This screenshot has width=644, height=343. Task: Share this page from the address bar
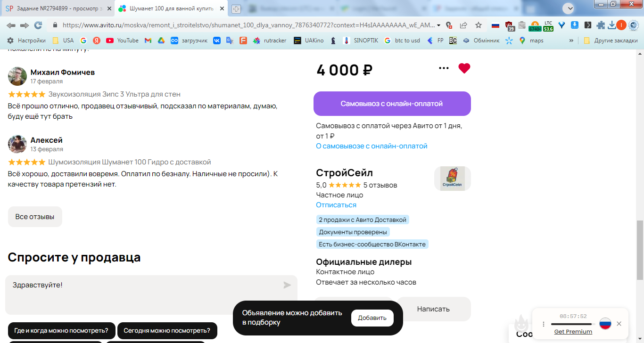[463, 25]
